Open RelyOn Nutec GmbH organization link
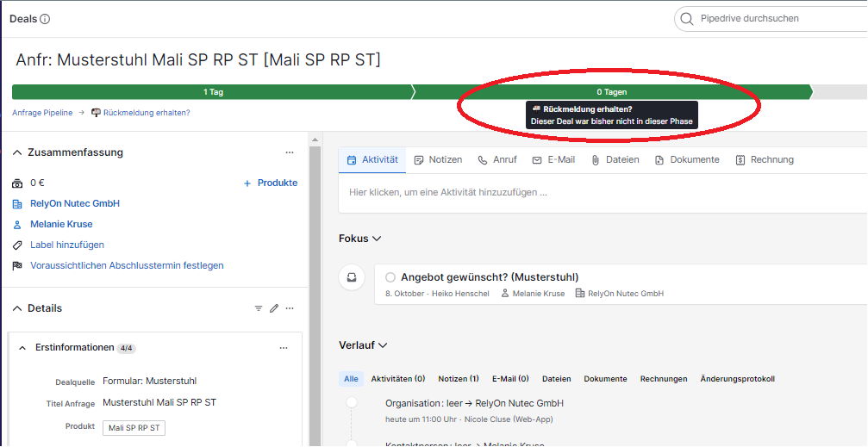868x447 pixels. [75, 203]
